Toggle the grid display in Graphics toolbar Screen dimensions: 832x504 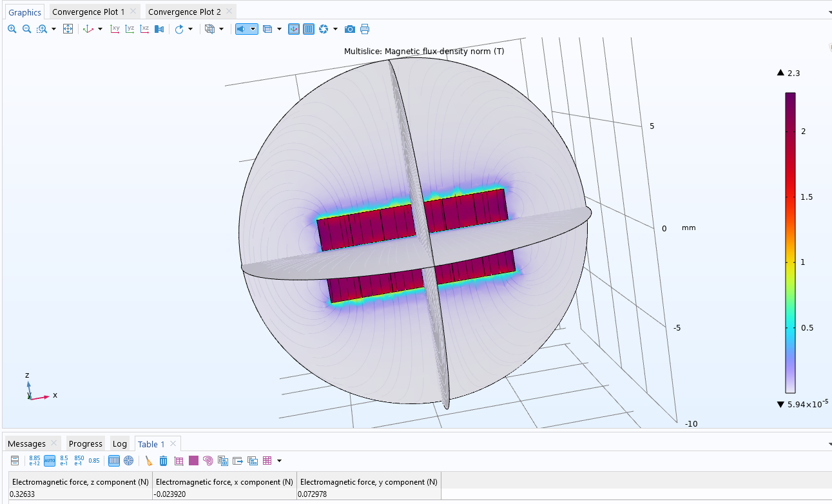(x=309, y=29)
